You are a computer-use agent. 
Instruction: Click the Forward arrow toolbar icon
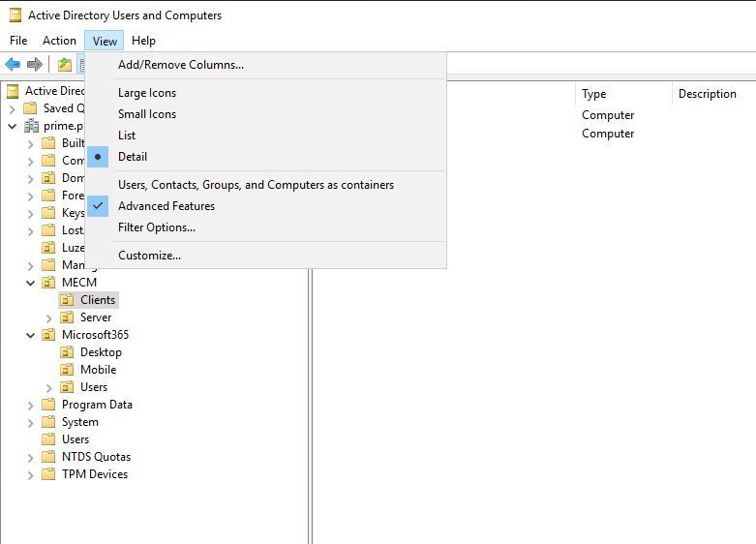click(35, 65)
